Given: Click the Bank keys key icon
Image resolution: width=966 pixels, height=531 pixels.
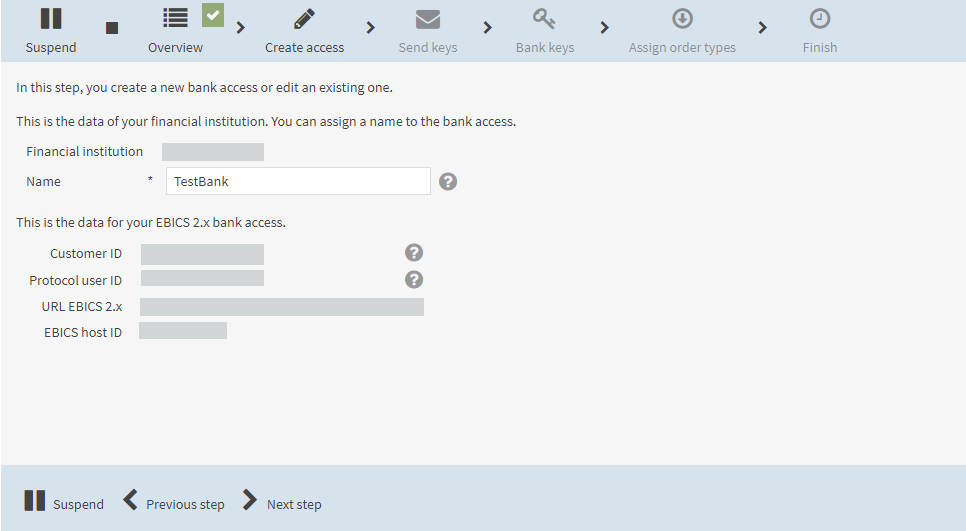Looking at the screenshot, I should click(545, 18).
